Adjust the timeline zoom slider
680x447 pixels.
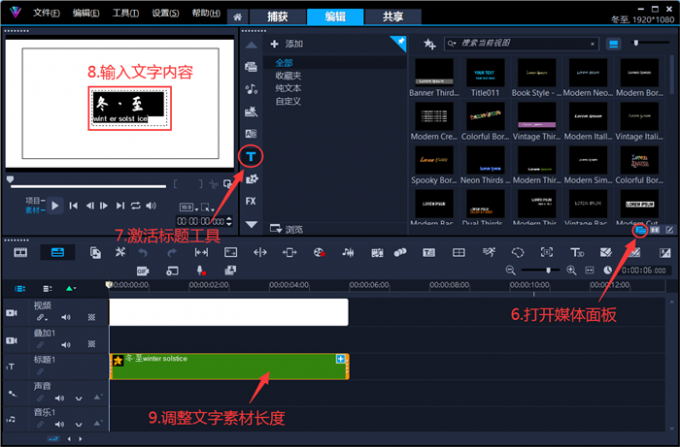tap(540, 270)
